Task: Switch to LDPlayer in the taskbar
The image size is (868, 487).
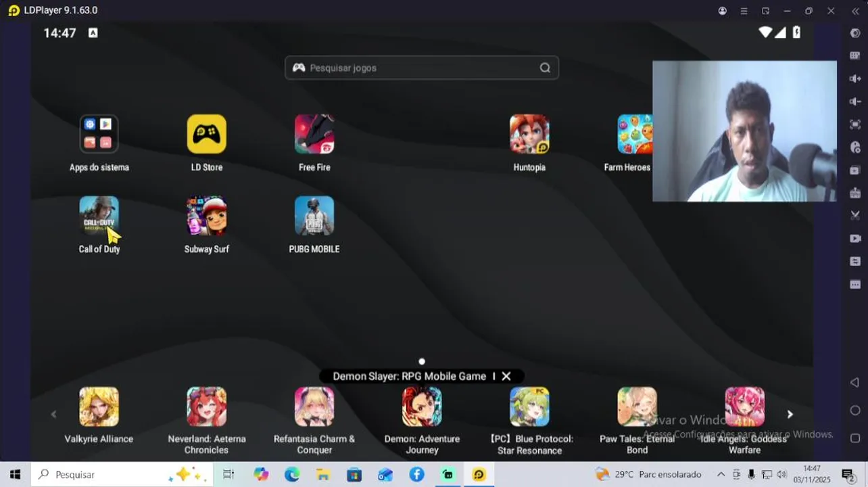Action: click(479, 474)
